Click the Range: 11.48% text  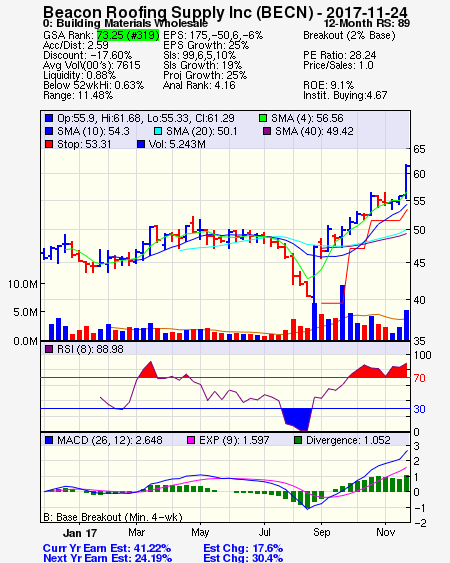[x=78, y=96]
